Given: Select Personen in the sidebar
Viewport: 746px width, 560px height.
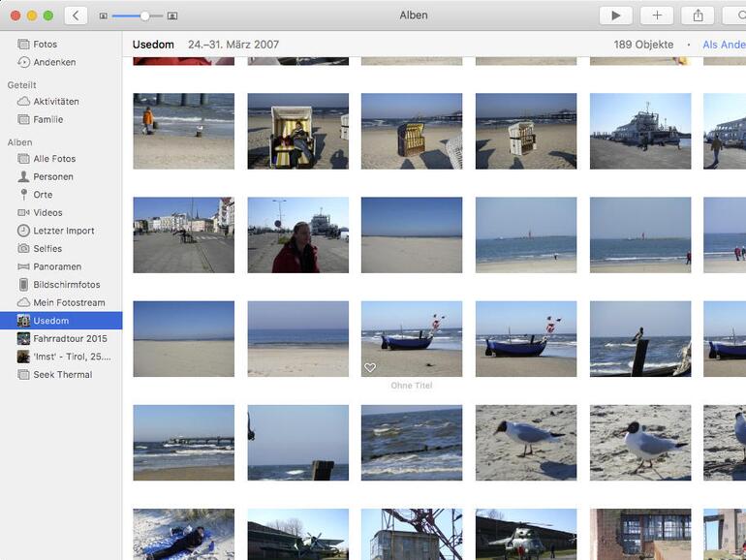Looking at the screenshot, I should click(x=53, y=176).
